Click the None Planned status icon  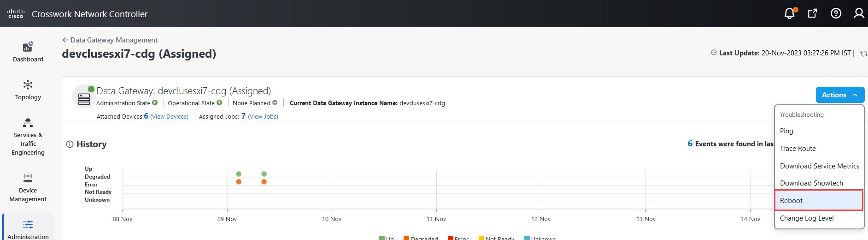275,102
